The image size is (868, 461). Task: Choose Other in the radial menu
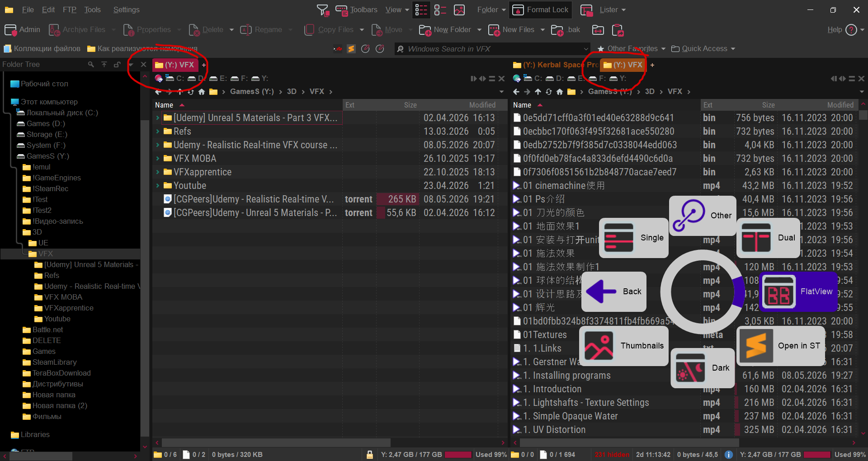tap(703, 216)
